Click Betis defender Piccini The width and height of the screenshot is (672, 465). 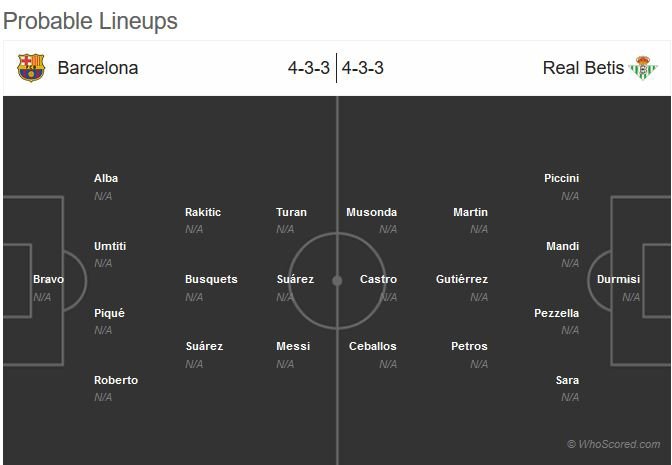pyautogui.click(x=561, y=179)
